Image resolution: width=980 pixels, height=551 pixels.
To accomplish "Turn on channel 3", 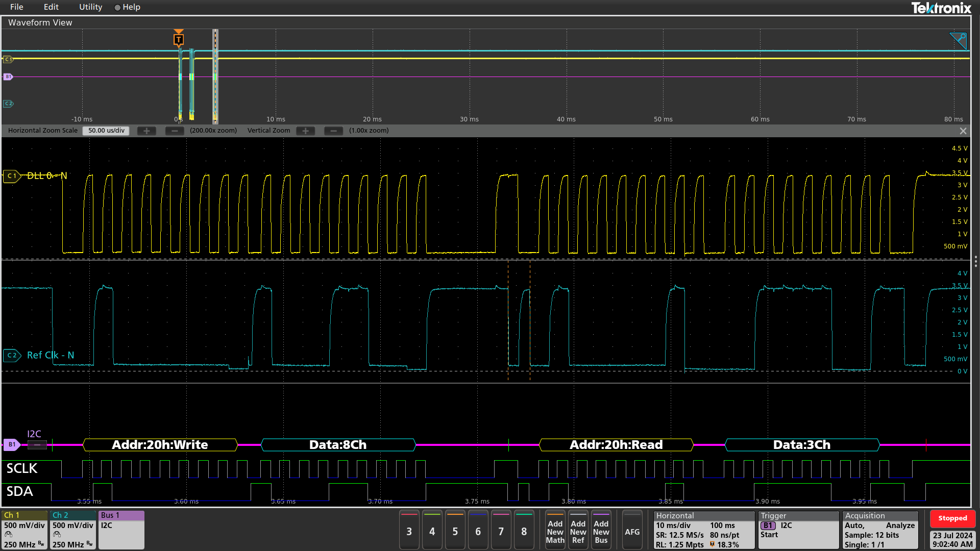I will tap(409, 531).
